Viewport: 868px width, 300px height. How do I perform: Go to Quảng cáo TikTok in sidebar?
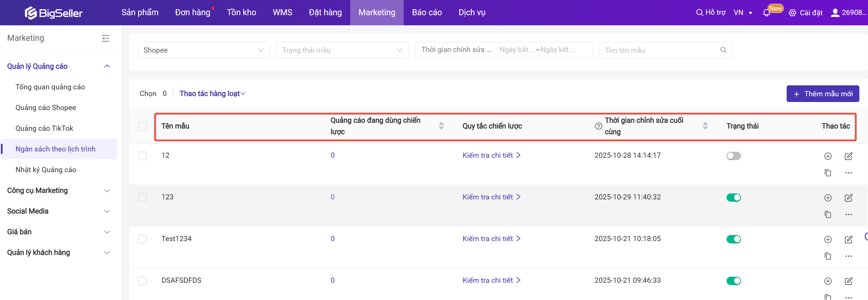44,128
